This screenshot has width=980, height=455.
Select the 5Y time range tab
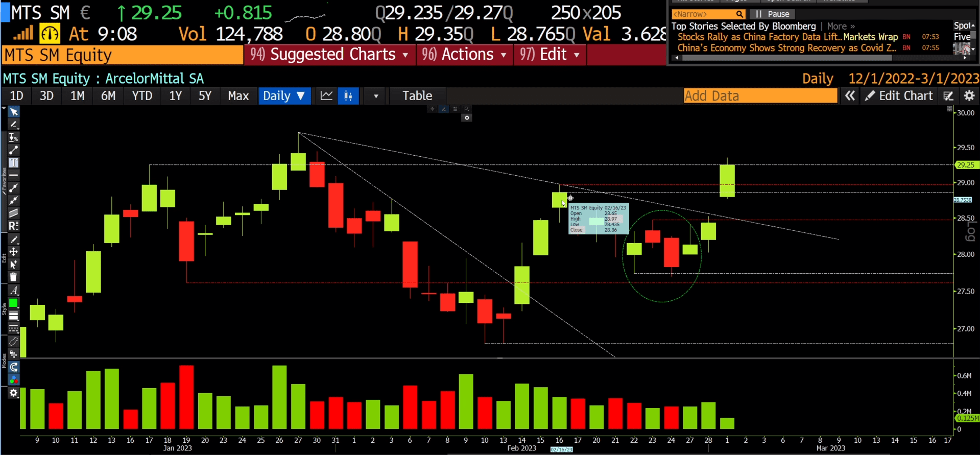pyautogui.click(x=205, y=96)
